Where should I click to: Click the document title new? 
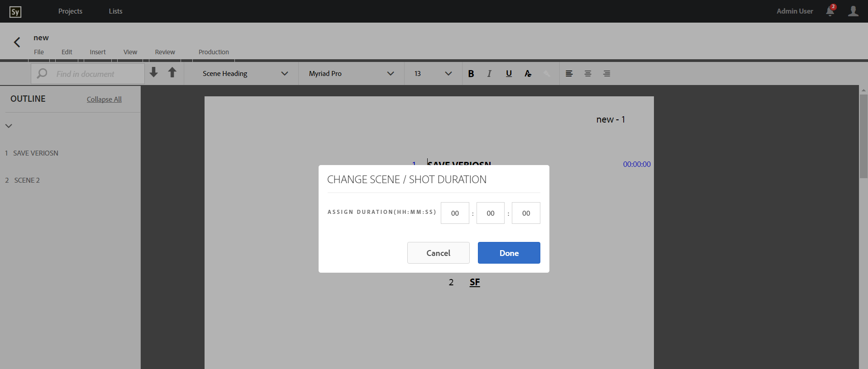coord(41,38)
